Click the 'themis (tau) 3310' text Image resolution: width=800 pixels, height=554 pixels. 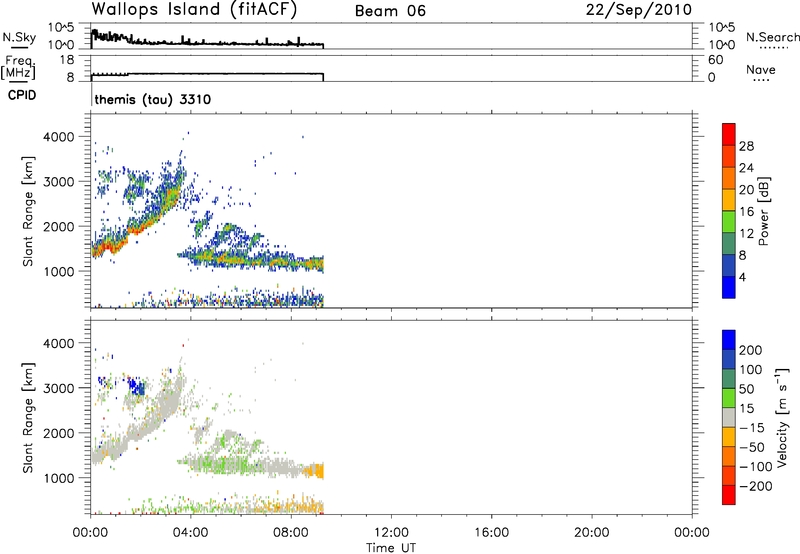[x=153, y=99]
